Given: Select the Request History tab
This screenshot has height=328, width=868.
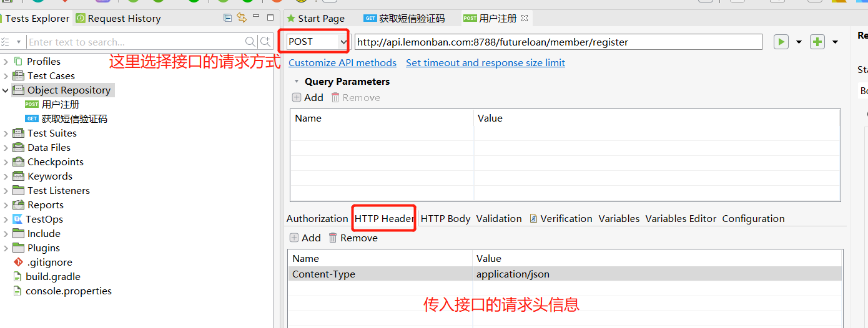Looking at the screenshot, I should 118,18.
